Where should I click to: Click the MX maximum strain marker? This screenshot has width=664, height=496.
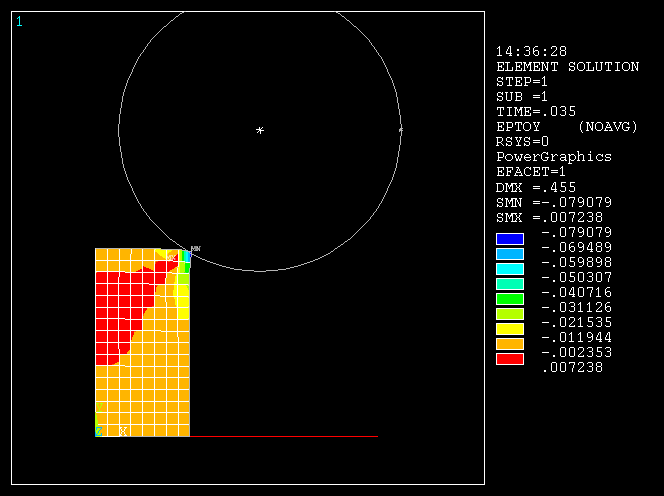coord(172,257)
